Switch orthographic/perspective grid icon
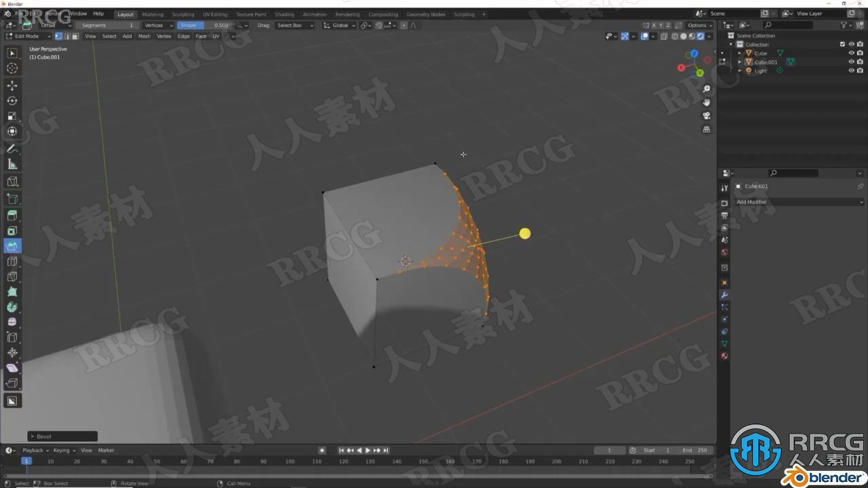The width and height of the screenshot is (868, 488). click(707, 129)
